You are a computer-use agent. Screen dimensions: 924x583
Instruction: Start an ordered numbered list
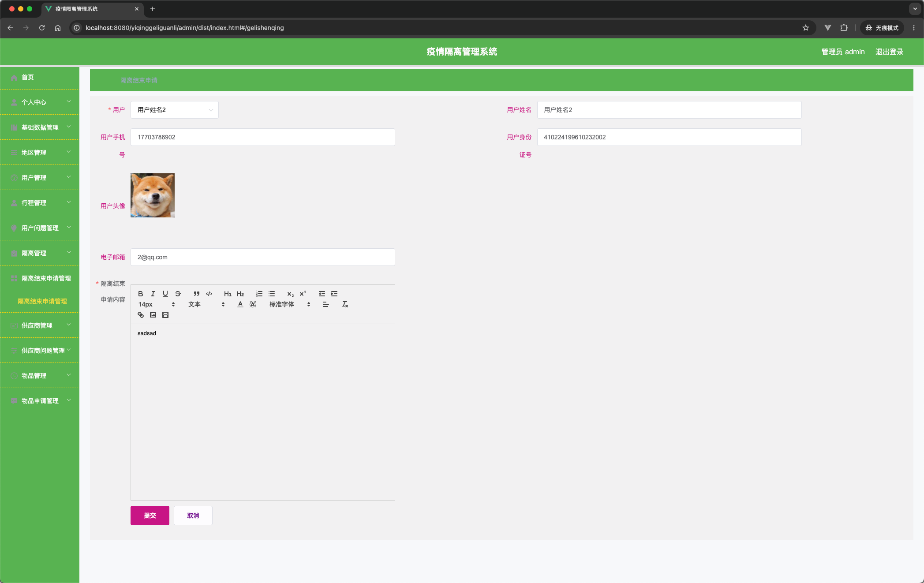click(259, 294)
